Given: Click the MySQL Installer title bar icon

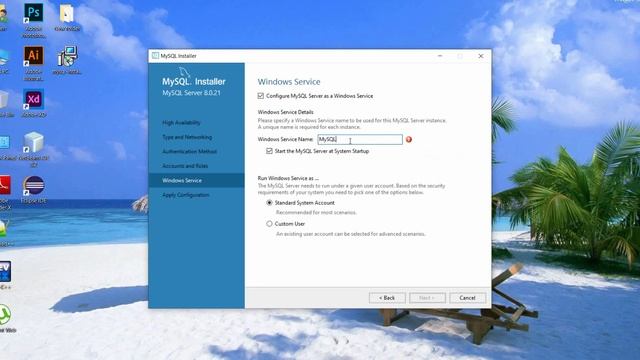Looking at the screenshot, I should pyautogui.click(x=155, y=56).
